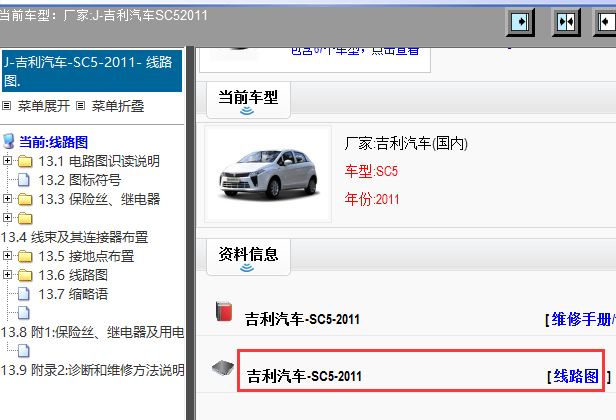This screenshot has height=420, width=616.
Task: Click the right-arrow panel button in the header
Action: (520, 22)
